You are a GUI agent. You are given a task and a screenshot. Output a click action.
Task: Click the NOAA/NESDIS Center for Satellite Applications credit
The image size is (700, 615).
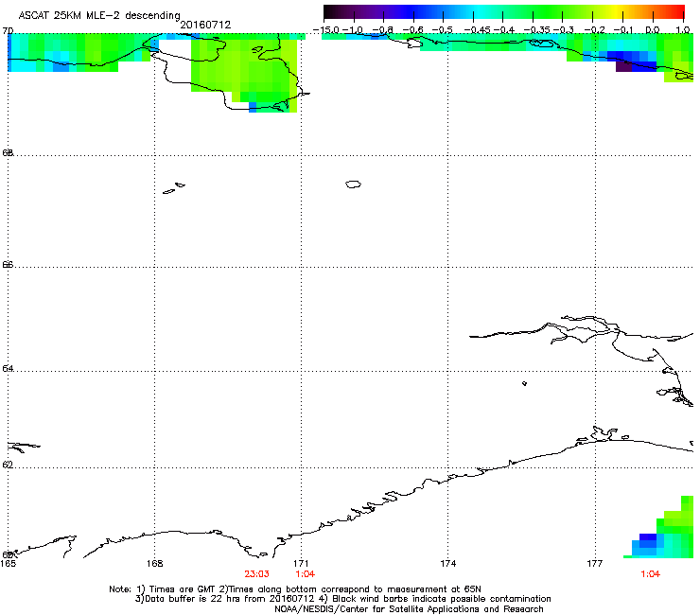[409, 609]
